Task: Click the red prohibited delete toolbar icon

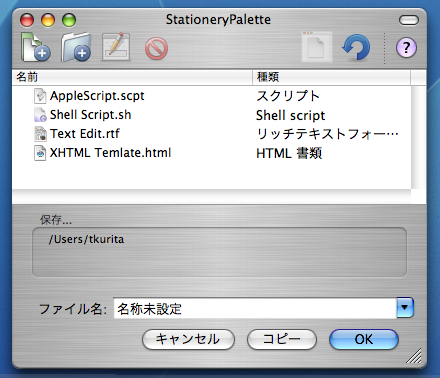Action: click(156, 48)
